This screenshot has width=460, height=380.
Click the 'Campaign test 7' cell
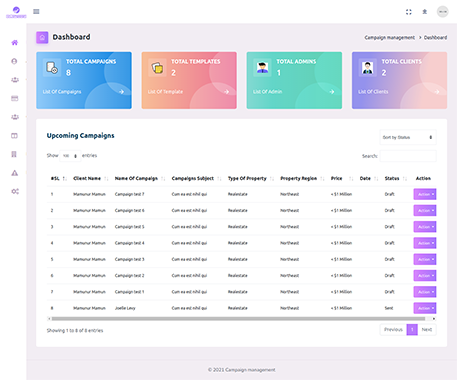[x=130, y=194]
